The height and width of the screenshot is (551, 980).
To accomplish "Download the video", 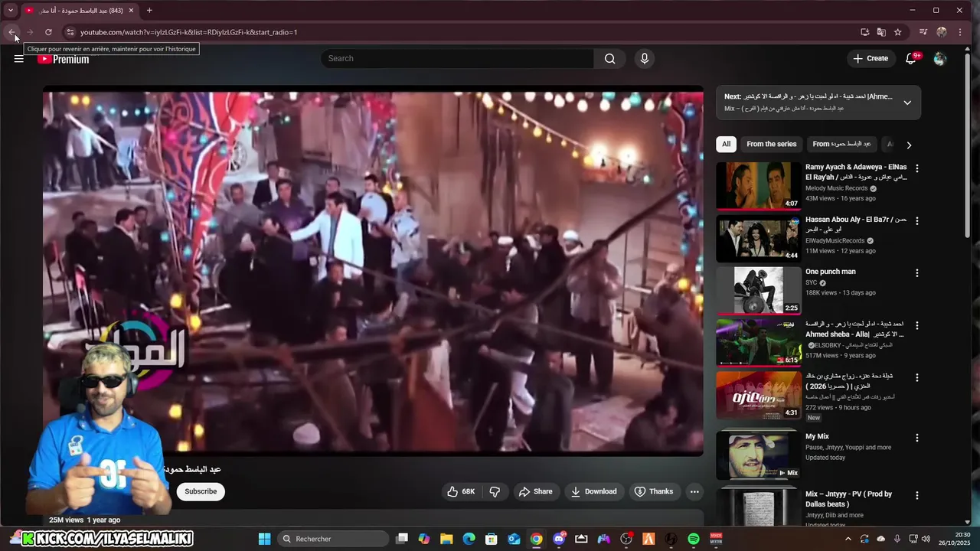I will click(593, 491).
